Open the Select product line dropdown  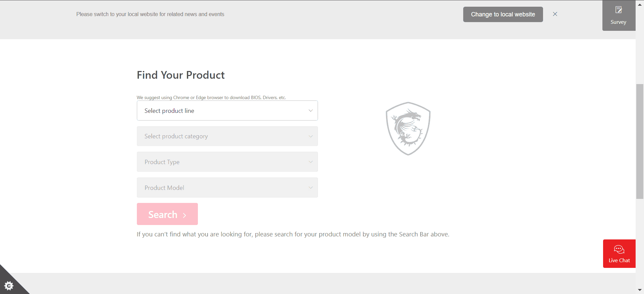tap(227, 111)
